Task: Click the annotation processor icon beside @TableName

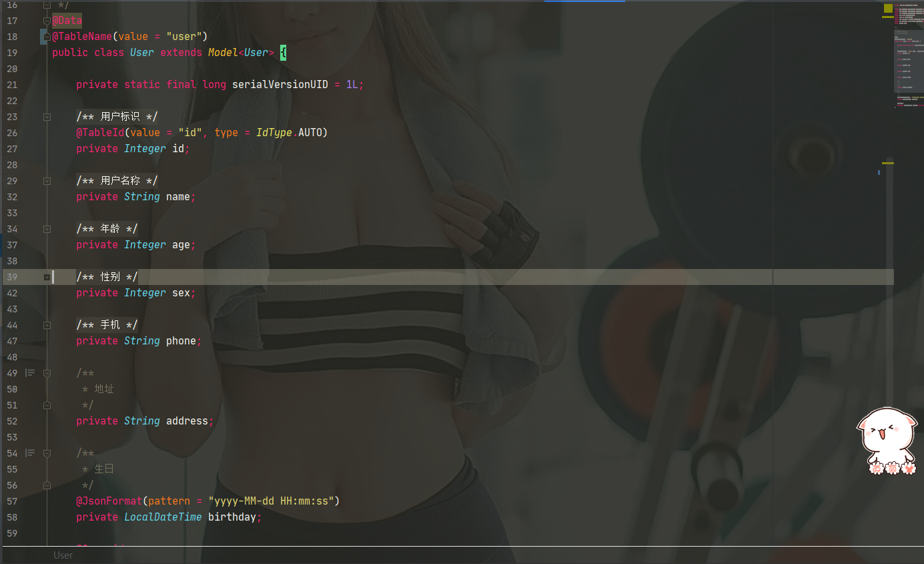Action: pos(45,36)
